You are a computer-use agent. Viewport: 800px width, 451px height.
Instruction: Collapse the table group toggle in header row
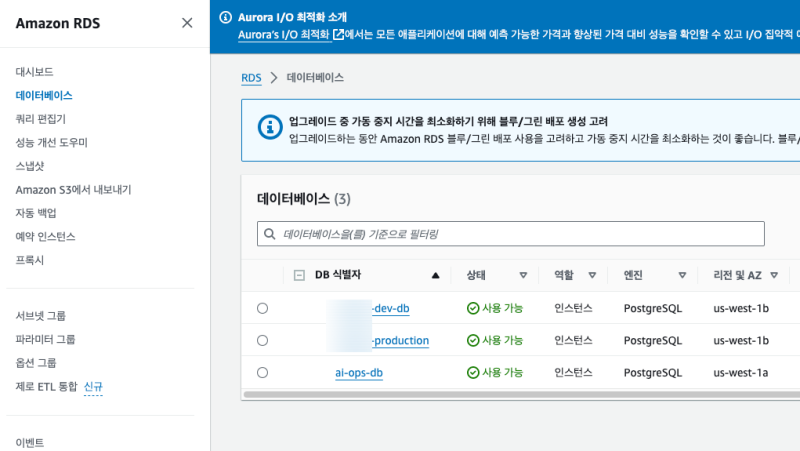tap(299, 275)
